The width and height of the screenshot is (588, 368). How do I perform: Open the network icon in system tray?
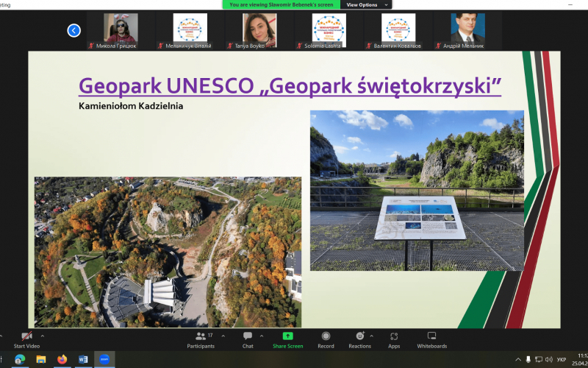539,359
